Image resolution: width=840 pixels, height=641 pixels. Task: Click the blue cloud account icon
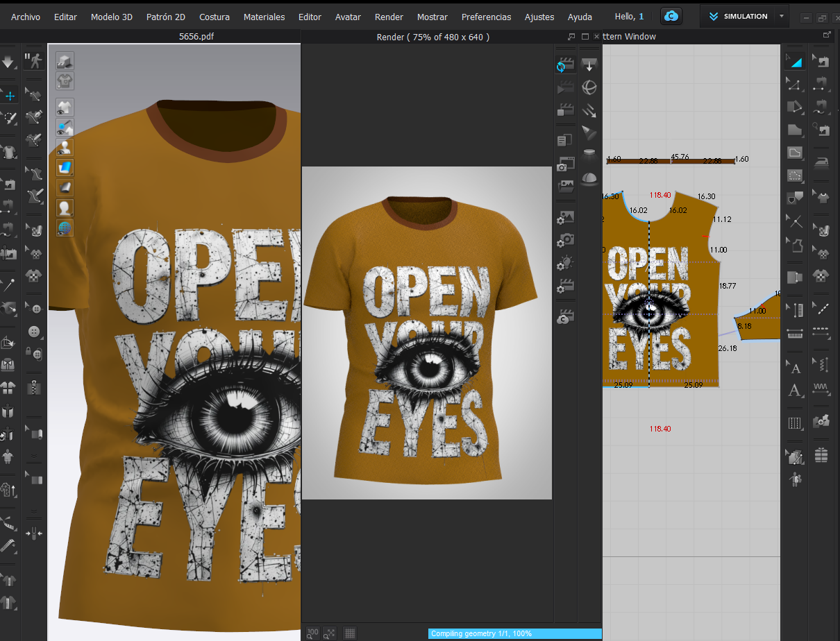671,17
